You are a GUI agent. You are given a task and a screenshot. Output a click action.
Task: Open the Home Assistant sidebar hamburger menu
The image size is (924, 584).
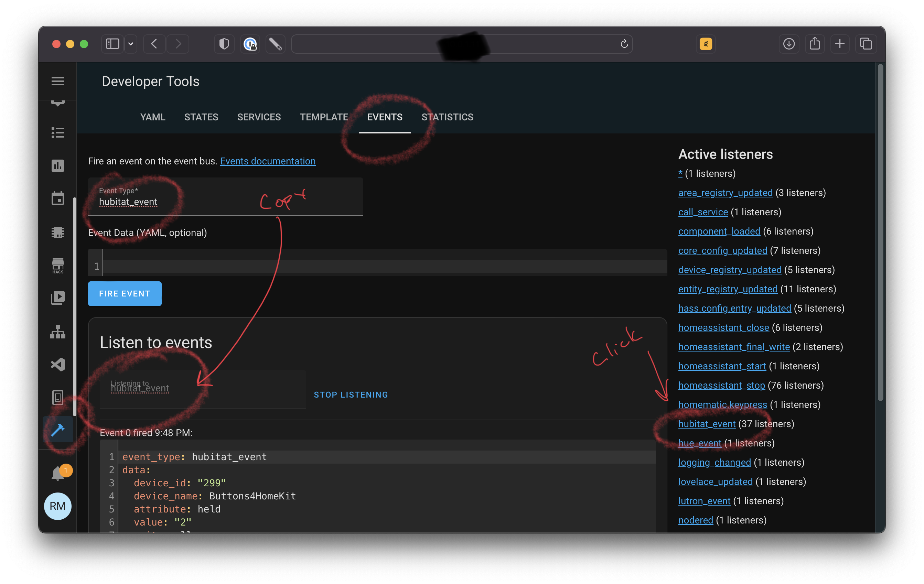pos(57,82)
